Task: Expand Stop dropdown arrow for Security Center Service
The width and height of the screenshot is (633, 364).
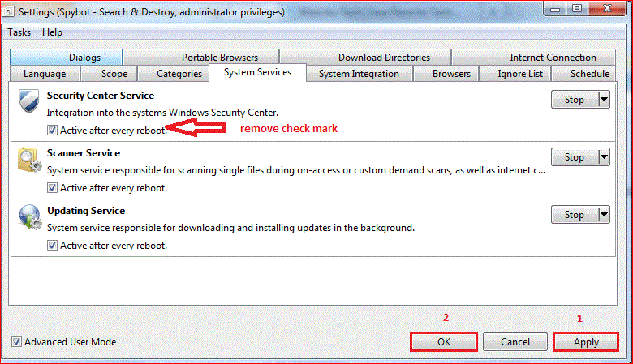Action: (x=604, y=99)
